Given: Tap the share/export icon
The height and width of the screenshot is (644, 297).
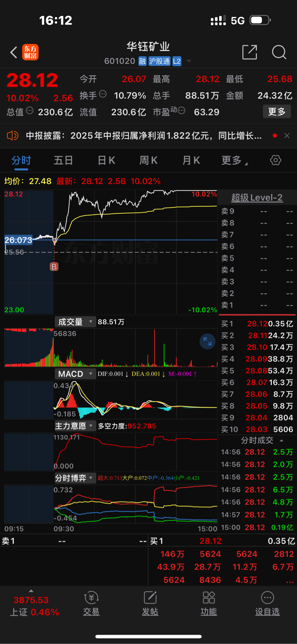Looking at the screenshot, I should click(x=249, y=52).
